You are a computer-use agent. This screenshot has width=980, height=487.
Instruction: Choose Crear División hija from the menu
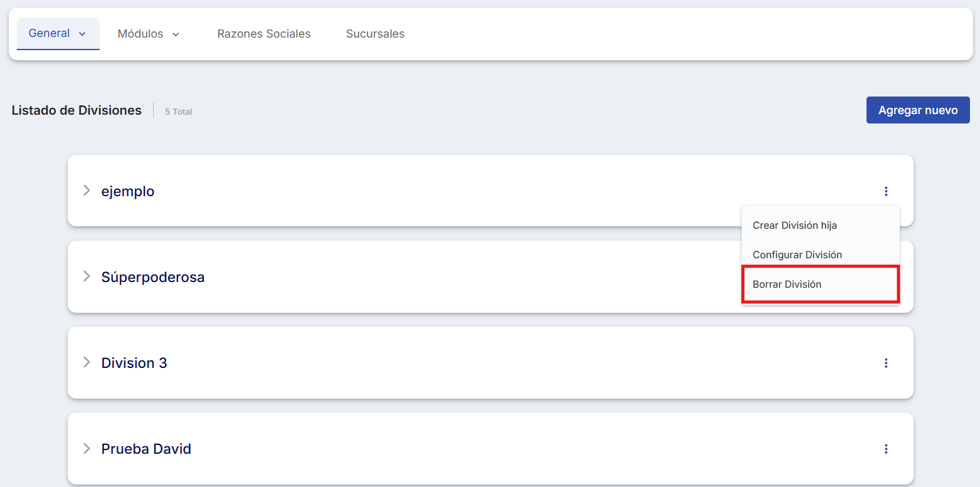click(794, 225)
